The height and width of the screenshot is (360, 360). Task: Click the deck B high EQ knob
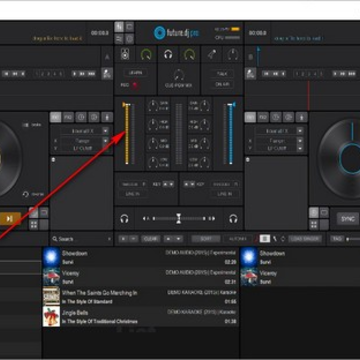205,125
